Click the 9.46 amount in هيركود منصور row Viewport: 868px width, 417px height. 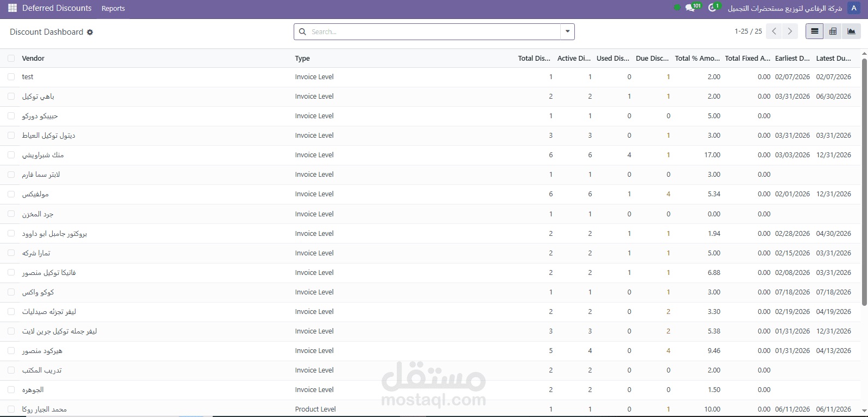pos(714,350)
